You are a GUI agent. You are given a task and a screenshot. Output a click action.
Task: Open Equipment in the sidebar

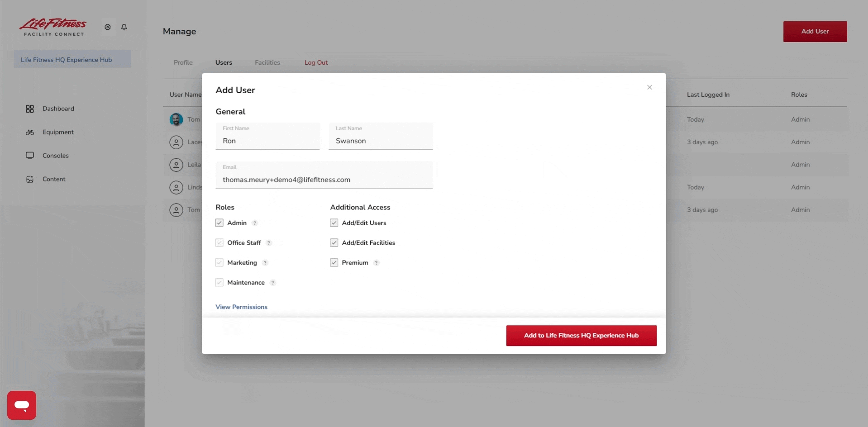point(58,132)
